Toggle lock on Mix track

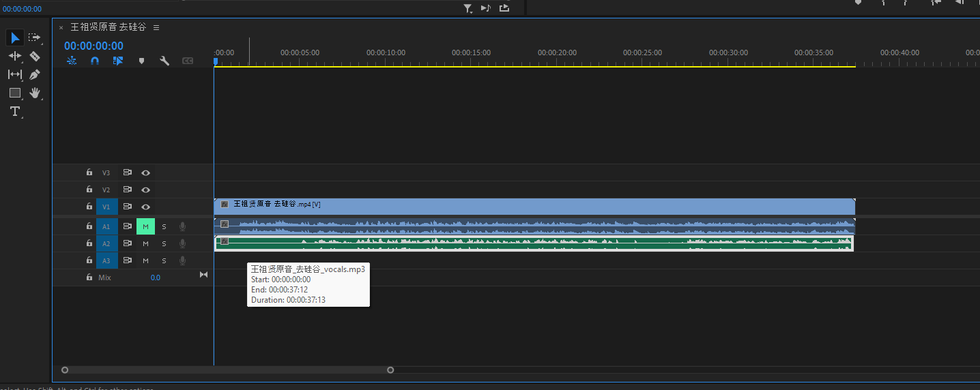pos(89,277)
